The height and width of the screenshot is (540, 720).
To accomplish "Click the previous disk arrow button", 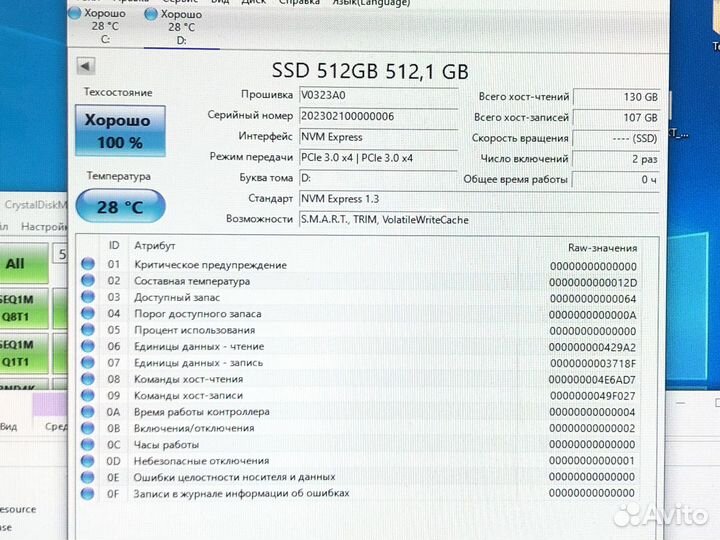I will 86,66.
